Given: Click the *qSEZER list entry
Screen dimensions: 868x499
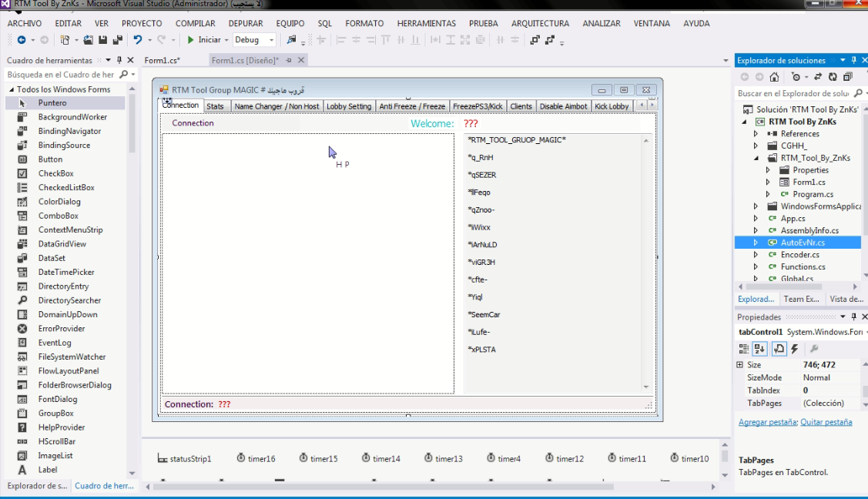Looking at the screenshot, I should pyautogui.click(x=482, y=175).
